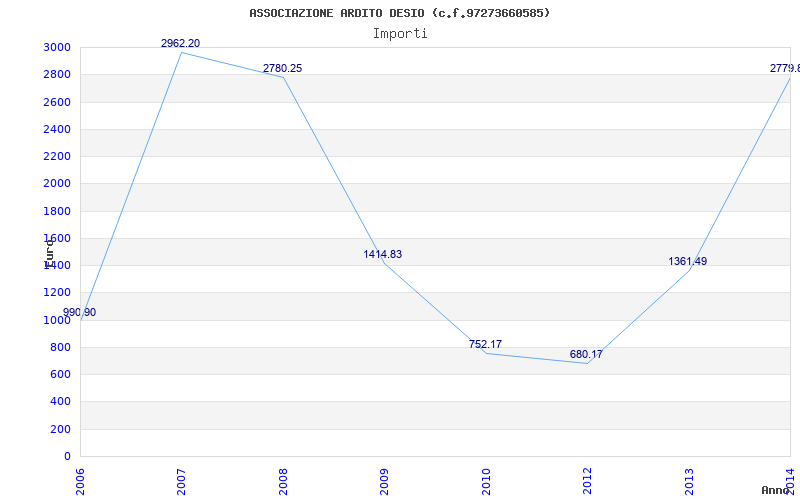Select the 990.90 data label
This screenshot has width=800, height=500.
(80, 312)
